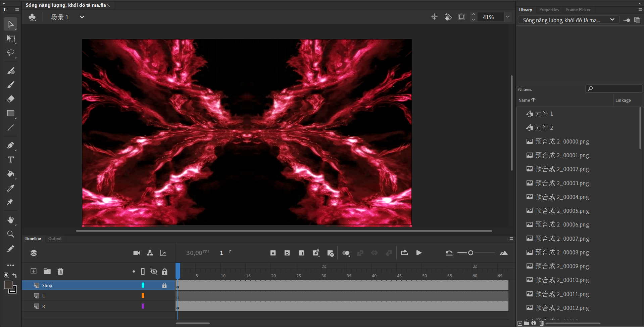
Task: Open the Output tab
Action: tap(55, 239)
